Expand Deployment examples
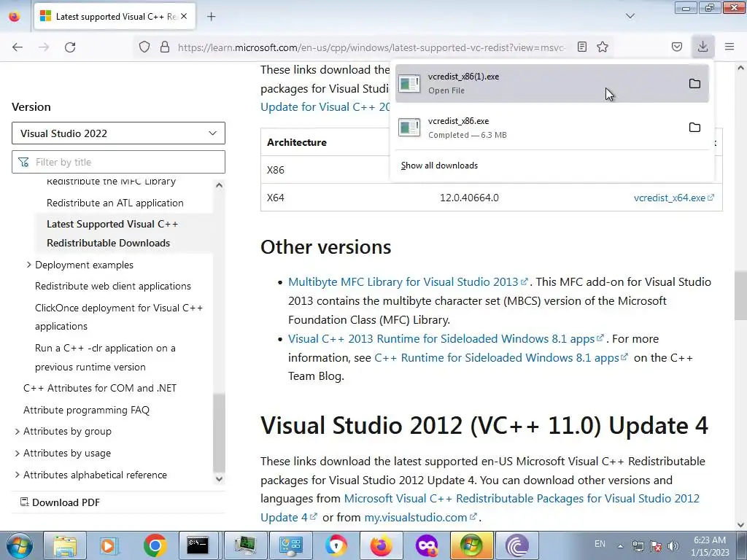The image size is (747, 560). pos(29,265)
